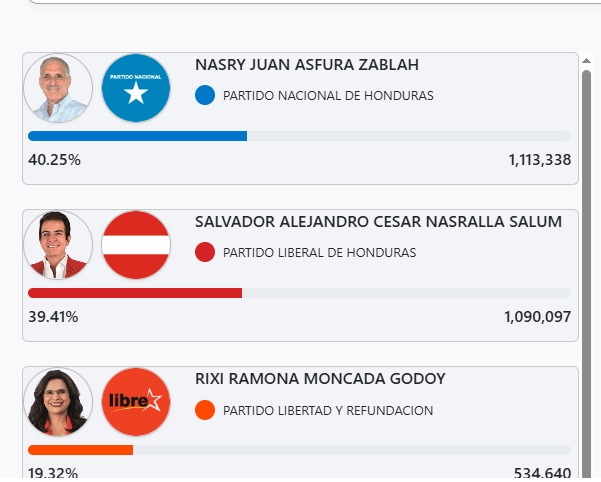Click the blue 40.25% progress bar
601x482 pixels.
click(x=137, y=136)
